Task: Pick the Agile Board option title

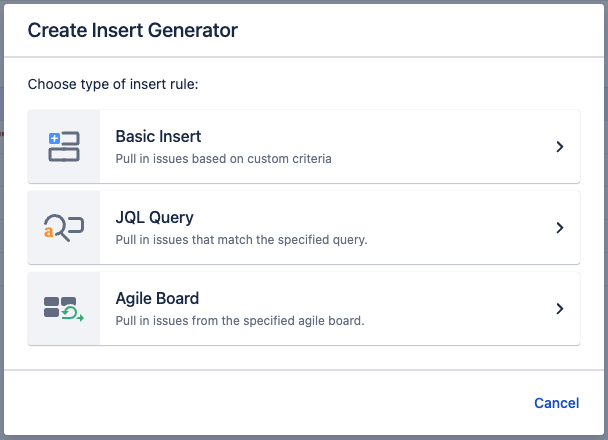Action: pyautogui.click(x=157, y=298)
